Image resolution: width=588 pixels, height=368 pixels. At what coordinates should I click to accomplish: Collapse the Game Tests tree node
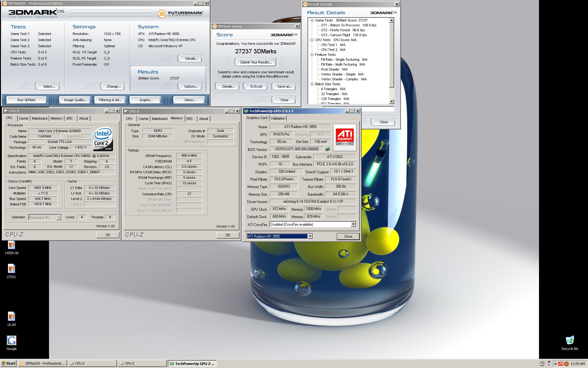click(312, 20)
